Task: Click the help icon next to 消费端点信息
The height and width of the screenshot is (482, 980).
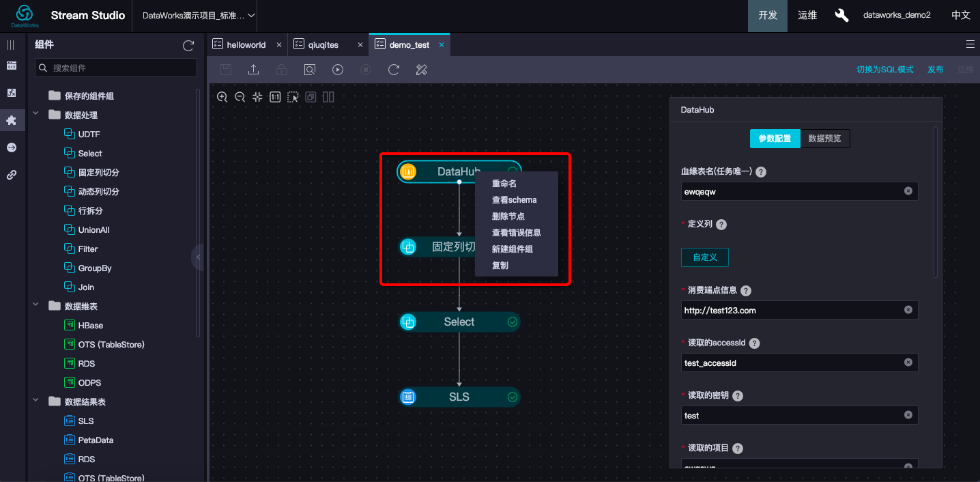Action: (x=746, y=291)
